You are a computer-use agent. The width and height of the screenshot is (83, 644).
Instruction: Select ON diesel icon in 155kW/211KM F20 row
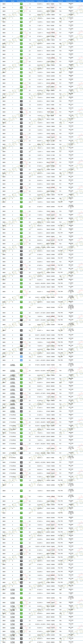tap(21, 141)
